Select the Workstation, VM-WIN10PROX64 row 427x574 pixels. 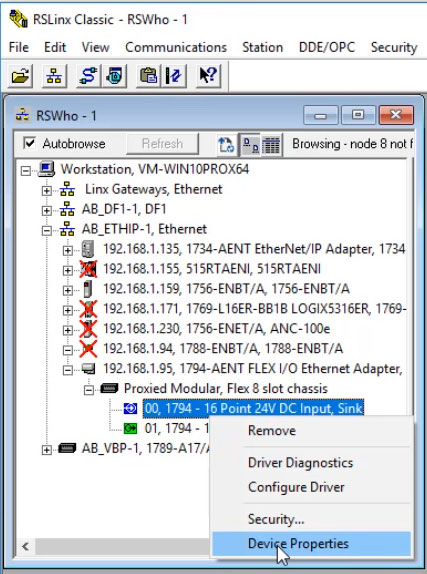tap(155, 169)
